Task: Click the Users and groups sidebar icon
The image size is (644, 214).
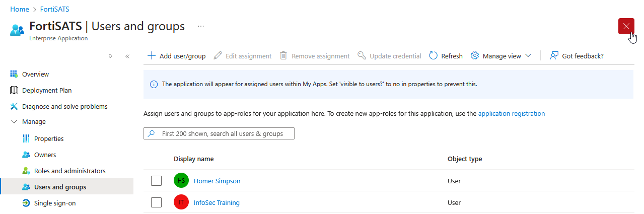Action: (x=26, y=187)
